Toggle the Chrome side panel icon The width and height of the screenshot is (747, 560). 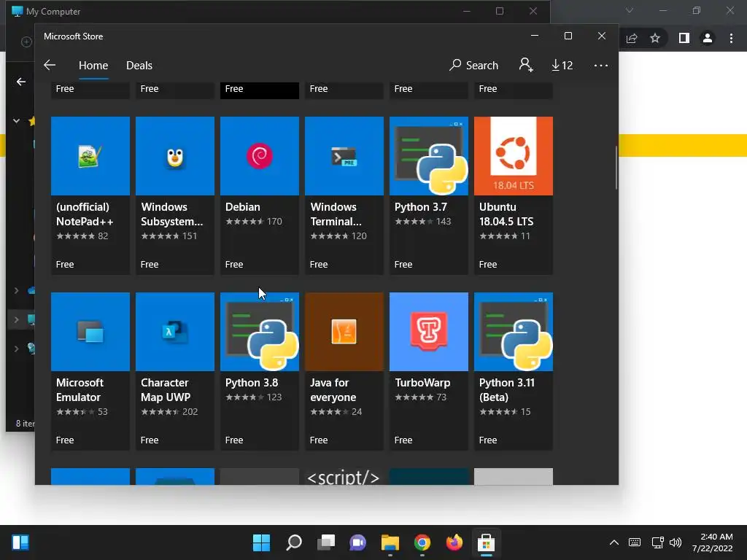(684, 38)
